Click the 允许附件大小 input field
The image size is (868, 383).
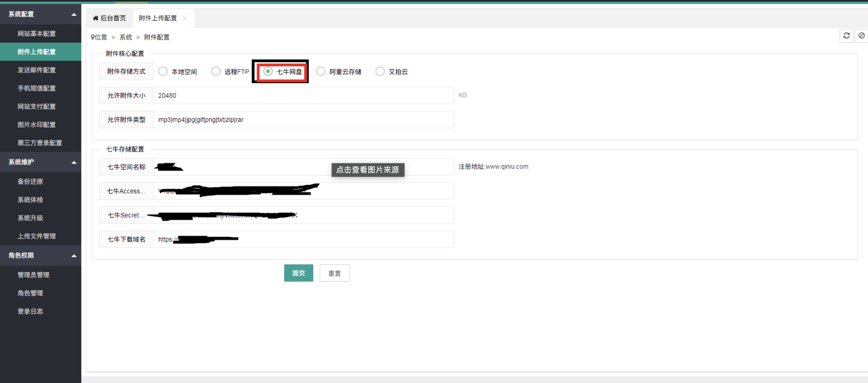304,95
